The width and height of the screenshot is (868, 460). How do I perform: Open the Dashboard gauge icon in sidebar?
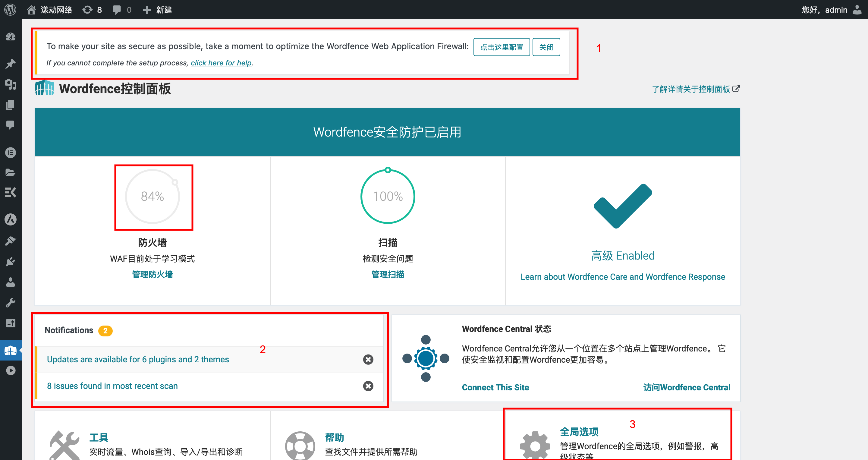point(11,36)
